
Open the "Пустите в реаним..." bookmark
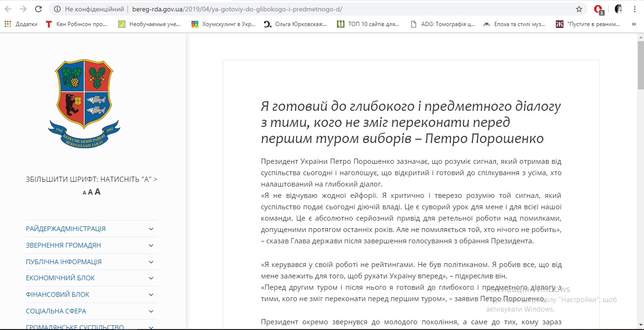588,24
